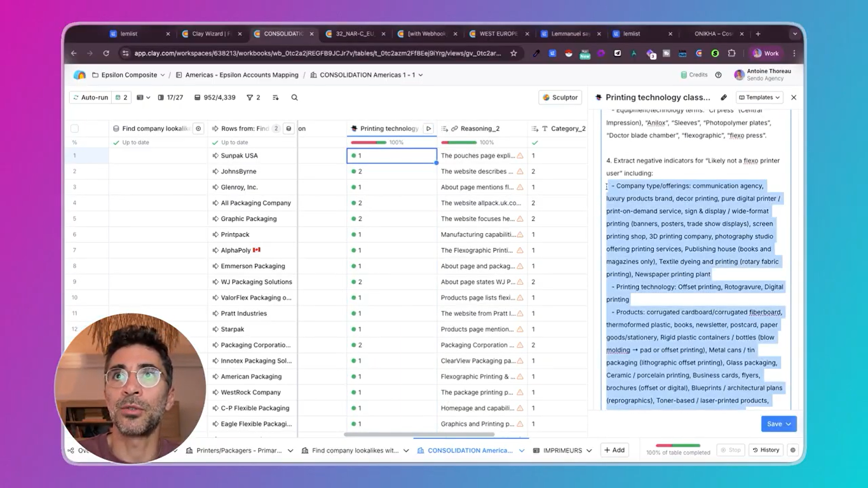Expand the Printers/Packagers tab dropdown arrow
The width and height of the screenshot is (868, 488).
(290, 451)
